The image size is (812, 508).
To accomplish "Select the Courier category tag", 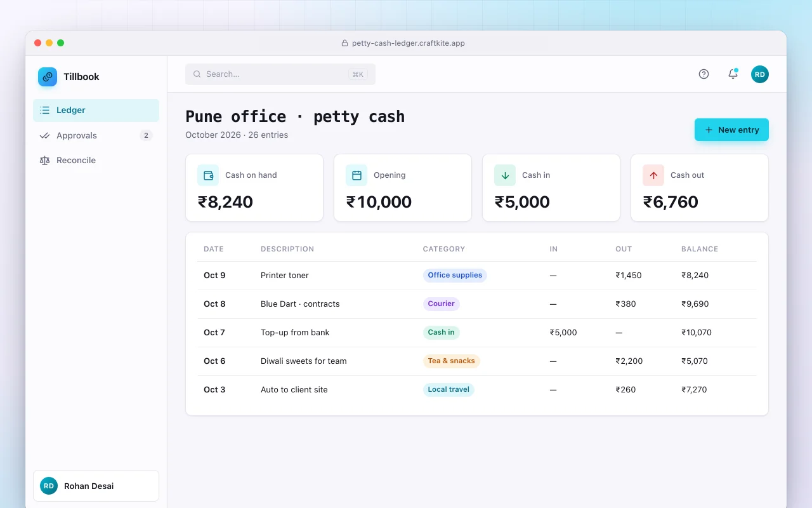I will 441,304.
